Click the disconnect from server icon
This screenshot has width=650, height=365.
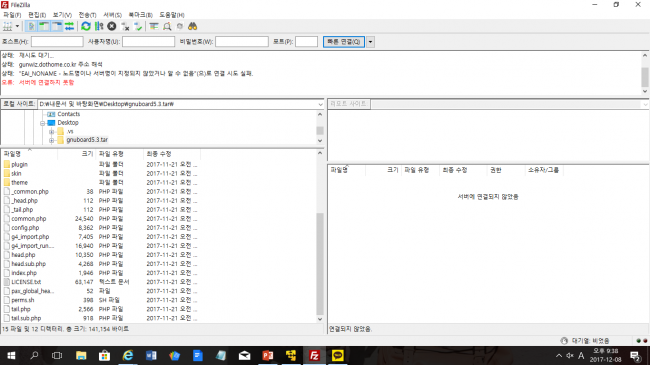[125, 27]
